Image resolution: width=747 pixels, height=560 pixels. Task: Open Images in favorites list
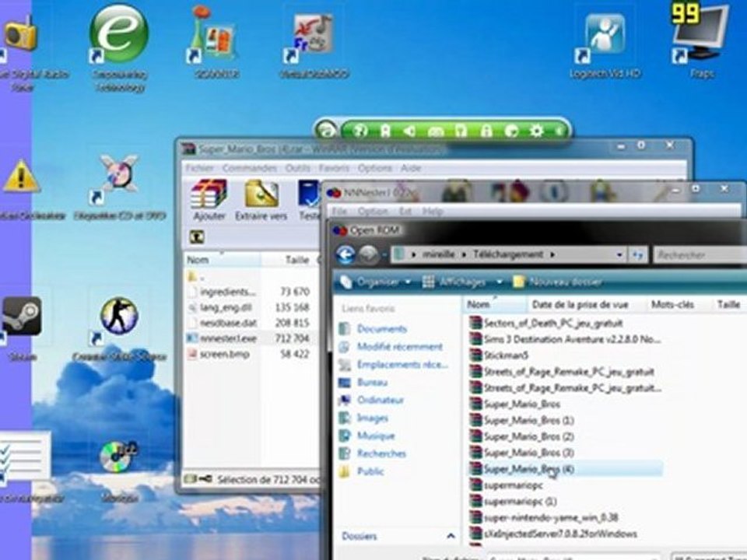[373, 418]
